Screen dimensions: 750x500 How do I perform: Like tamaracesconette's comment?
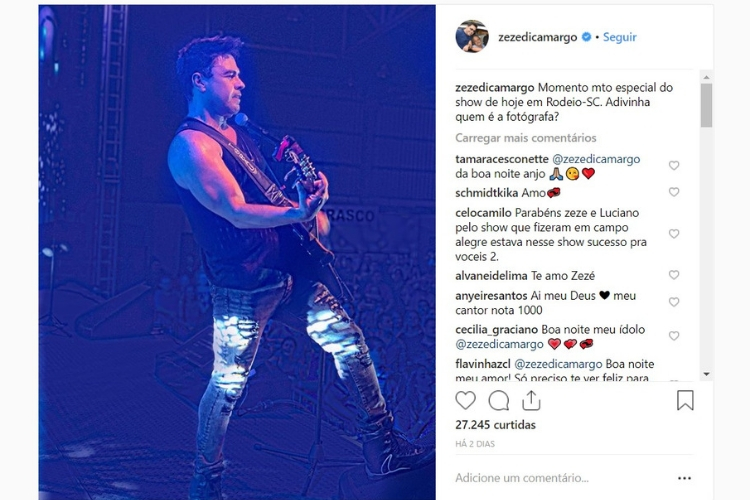[674, 166]
